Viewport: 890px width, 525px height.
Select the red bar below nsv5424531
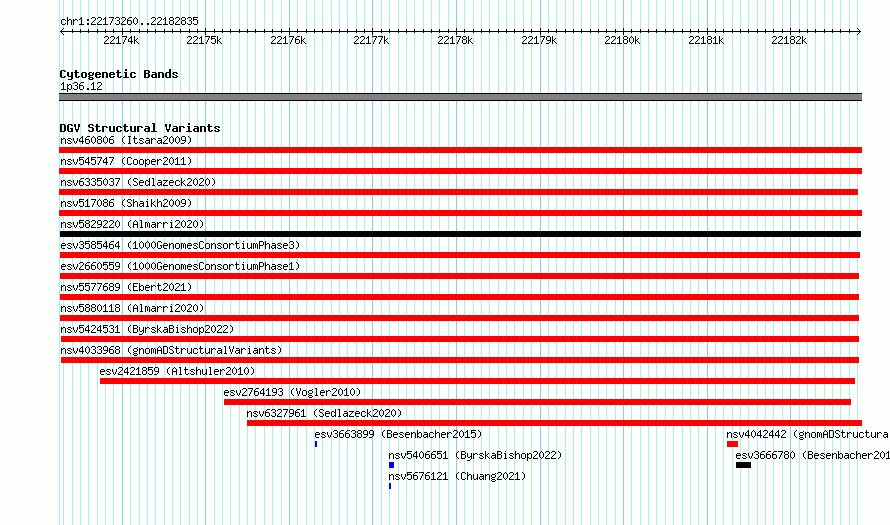tap(459, 339)
